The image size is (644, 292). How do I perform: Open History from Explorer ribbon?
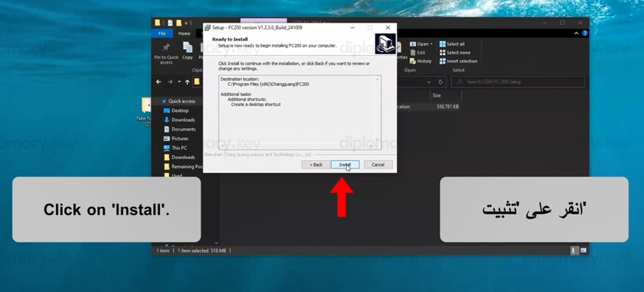pos(421,61)
